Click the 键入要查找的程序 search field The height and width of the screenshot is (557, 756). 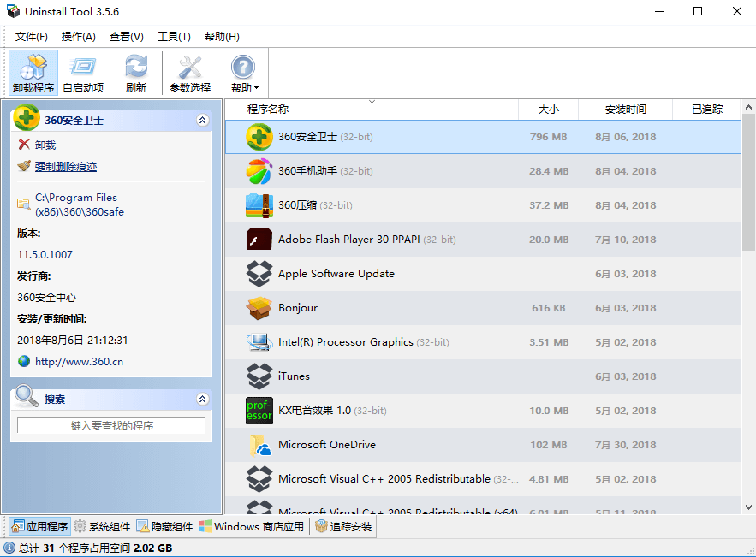[x=111, y=425]
